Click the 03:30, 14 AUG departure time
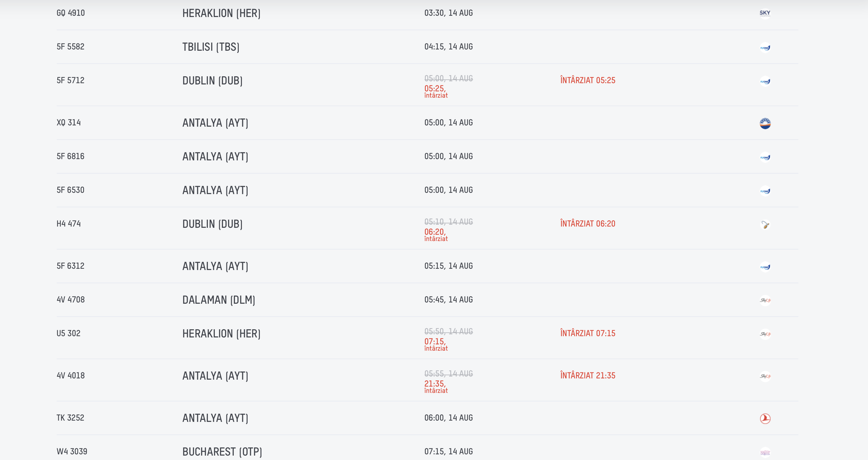868x460 pixels. (448, 13)
